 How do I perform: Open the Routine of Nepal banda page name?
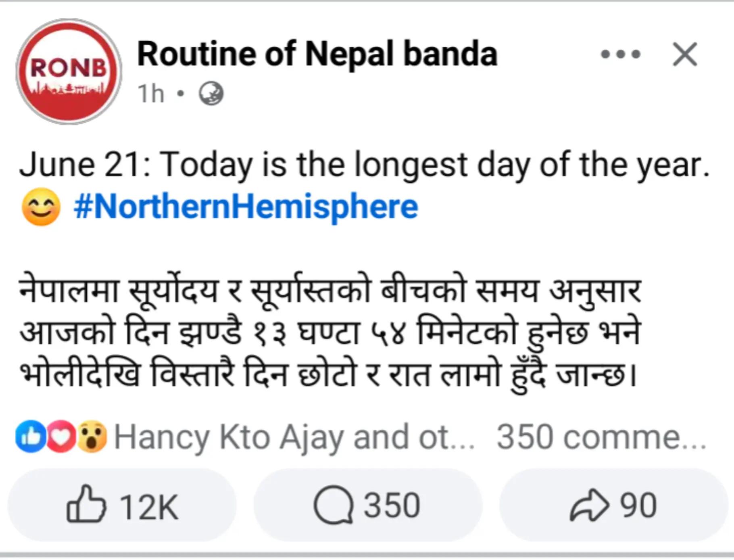[317, 54]
